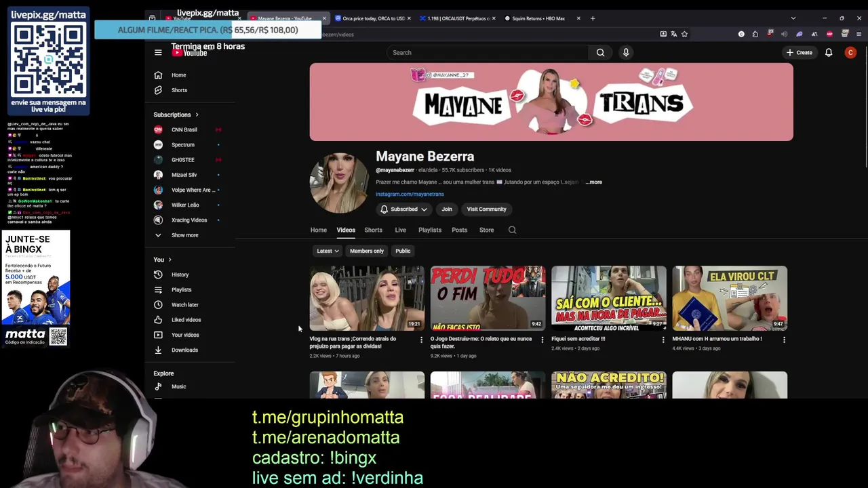Open the YouTube hamburger guide menu
868x488 pixels.
(x=158, y=52)
